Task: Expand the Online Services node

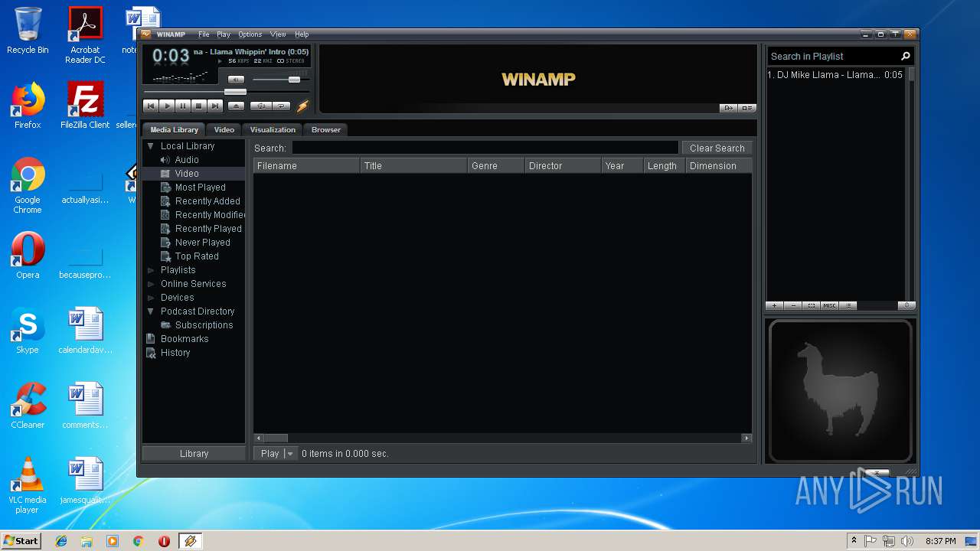Action: tap(151, 284)
